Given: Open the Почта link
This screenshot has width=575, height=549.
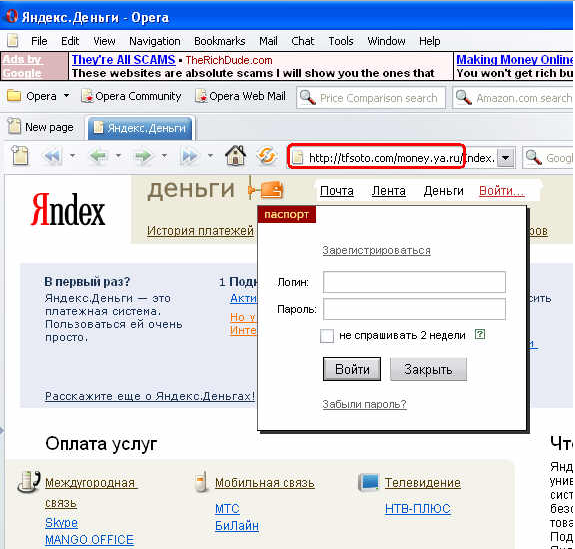Looking at the screenshot, I should [337, 191].
